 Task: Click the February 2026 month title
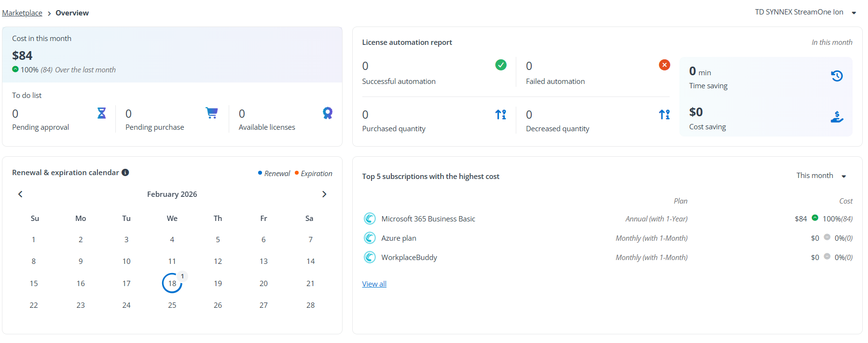click(x=172, y=194)
